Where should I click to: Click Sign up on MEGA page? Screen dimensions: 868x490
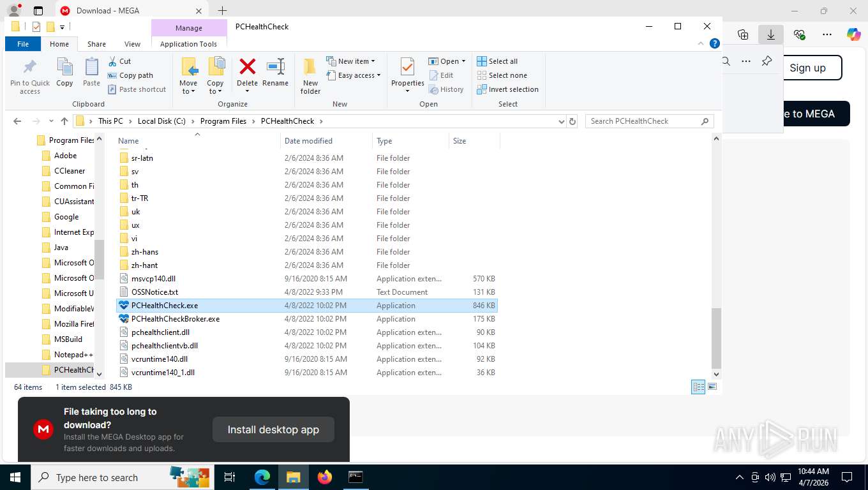pos(808,68)
